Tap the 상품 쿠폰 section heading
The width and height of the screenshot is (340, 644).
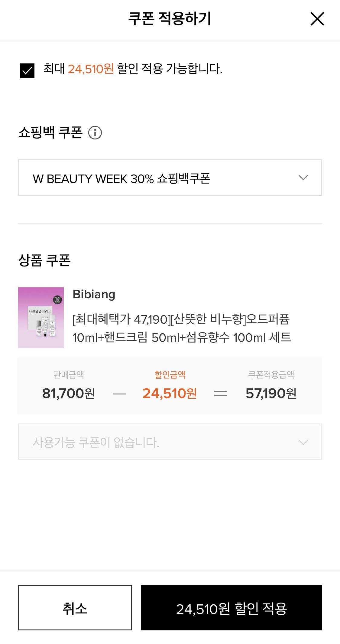(x=44, y=260)
